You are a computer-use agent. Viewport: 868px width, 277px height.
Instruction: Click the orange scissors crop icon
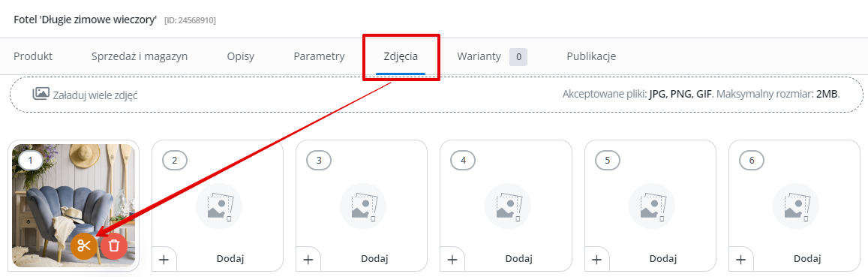(83, 246)
